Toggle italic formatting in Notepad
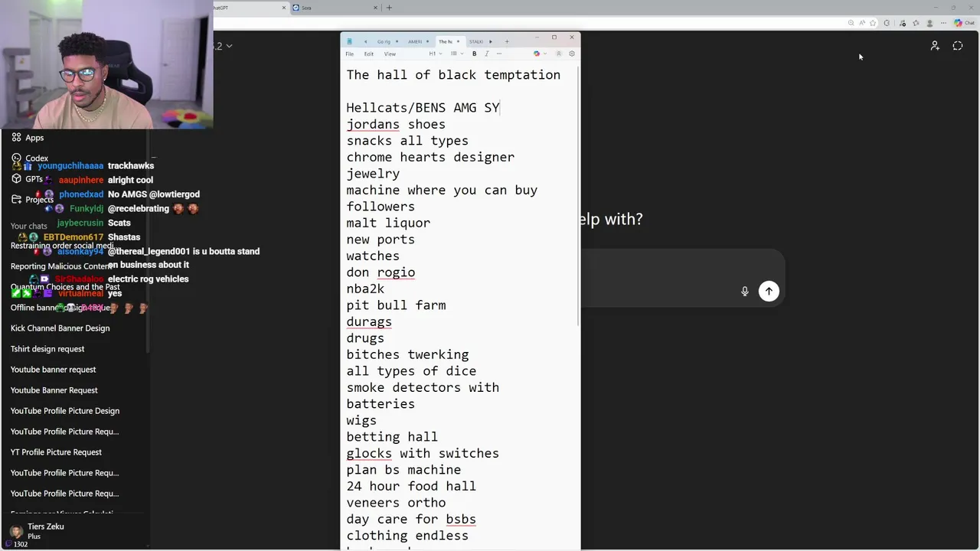This screenshot has width=980, height=551. pyautogui.click(x=487, y=54)
